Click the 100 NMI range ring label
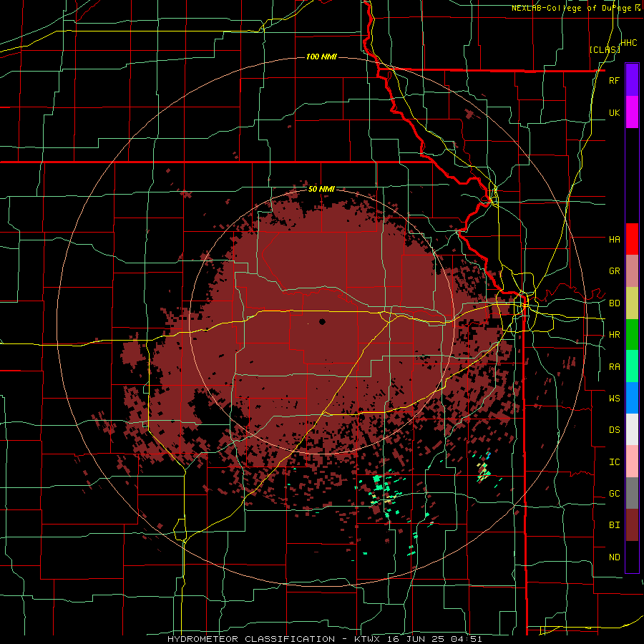The width and height of the screenshot is (644, 644). (x=321, y=57)
